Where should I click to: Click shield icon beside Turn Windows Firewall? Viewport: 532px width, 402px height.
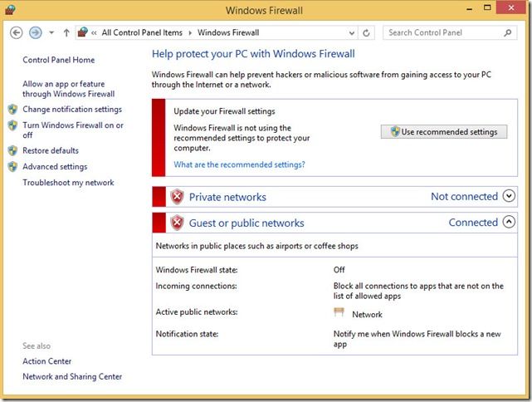pos(13,125)
